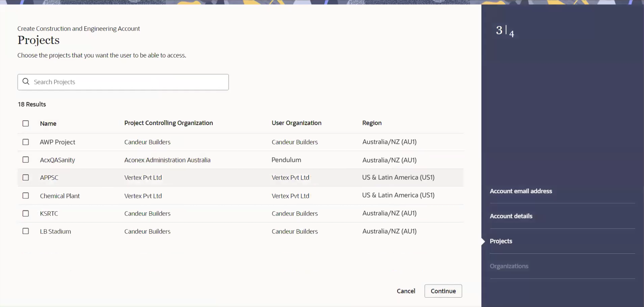Viewport: 644px width, 307px height.
Task: Click the Pendulum user organization cell
Action: point(286,160)
